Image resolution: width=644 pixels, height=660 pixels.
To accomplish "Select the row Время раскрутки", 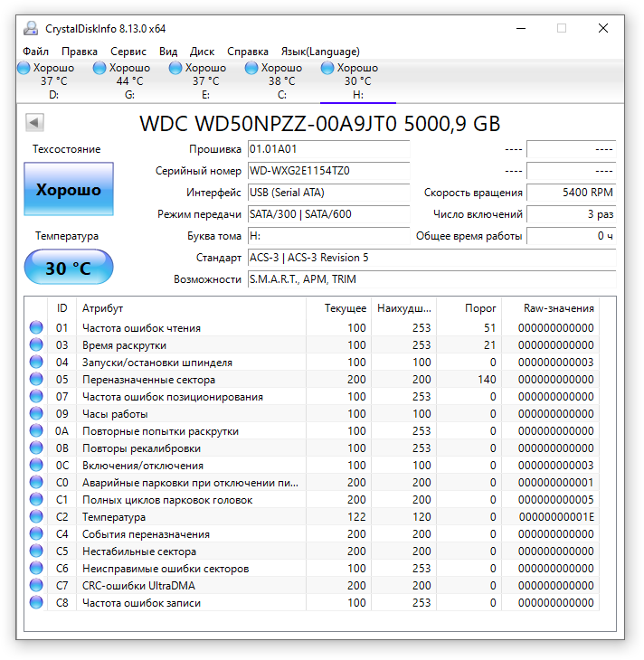I will tap(312, 344).
